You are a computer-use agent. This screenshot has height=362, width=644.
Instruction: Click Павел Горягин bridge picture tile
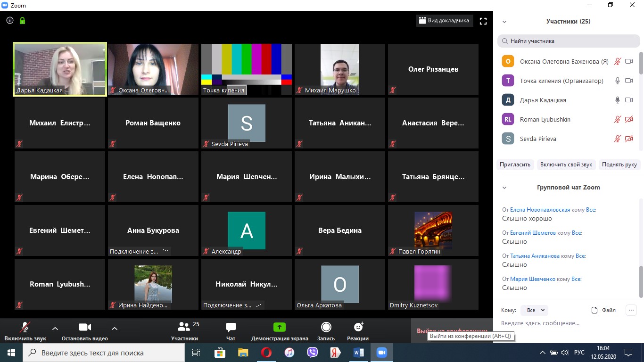pos(433,230)
